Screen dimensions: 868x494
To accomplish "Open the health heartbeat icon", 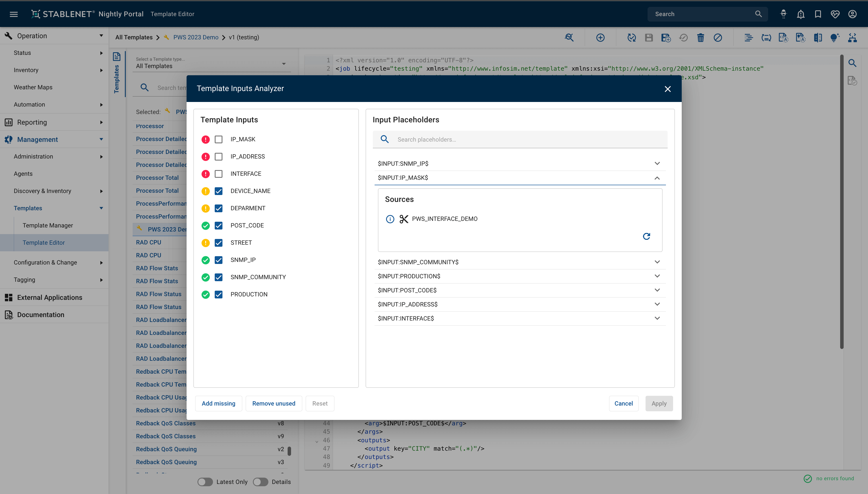I will pyautogui.click(x=835, y=14).
